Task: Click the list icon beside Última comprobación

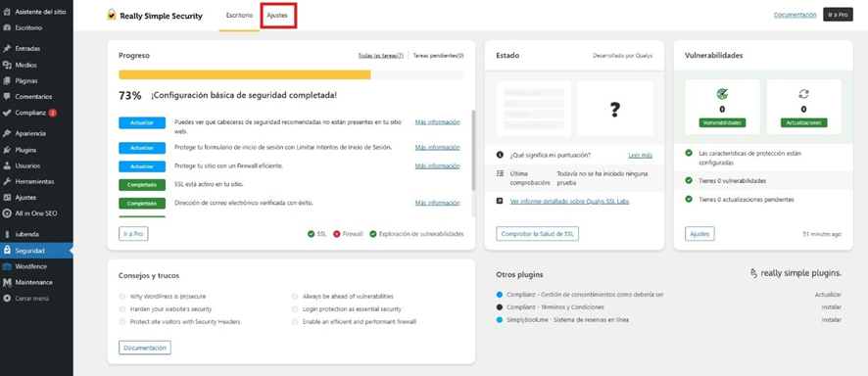Action: click(500, 173)
